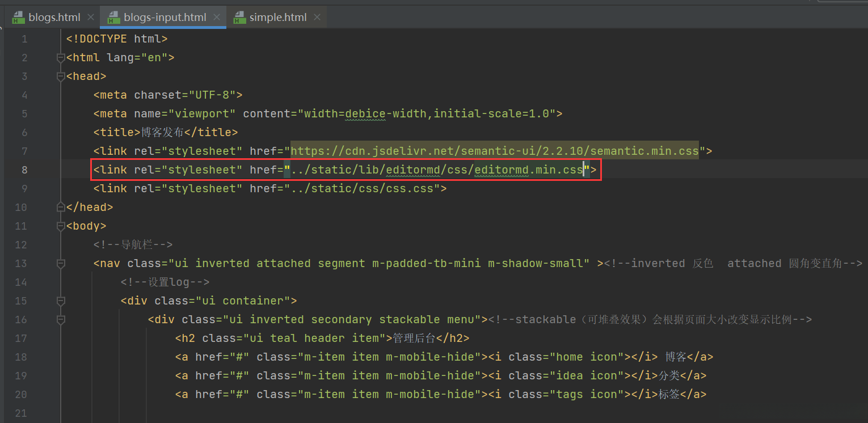This screenshot has height=423, width=868.
Task: Click the 设置log comment on line 14
Action: 165,282
